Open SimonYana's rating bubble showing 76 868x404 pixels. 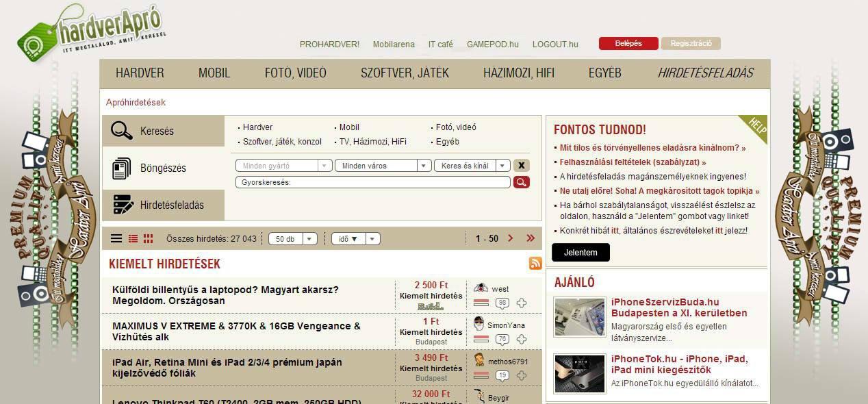(x=502, y=340)
